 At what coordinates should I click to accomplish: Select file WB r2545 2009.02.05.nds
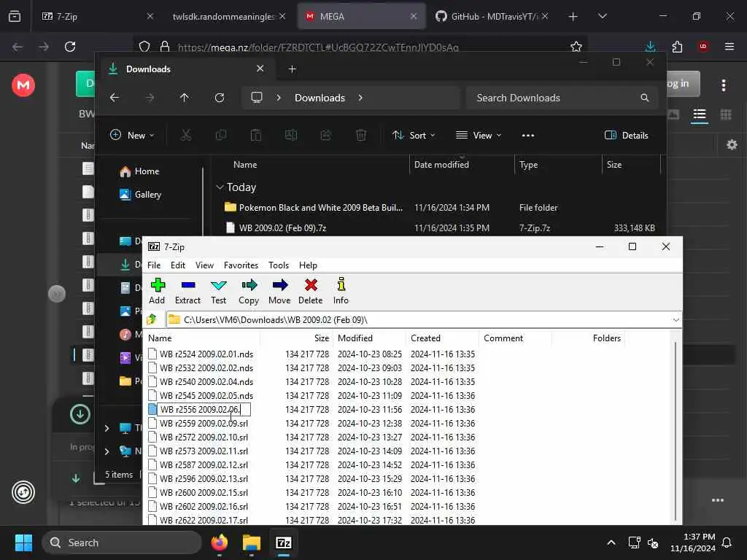coord(206,396)
